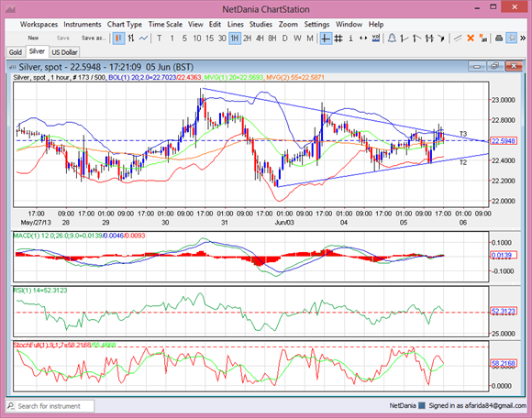
Task: Click the Save as.. button
Action: tap(94, 38)
